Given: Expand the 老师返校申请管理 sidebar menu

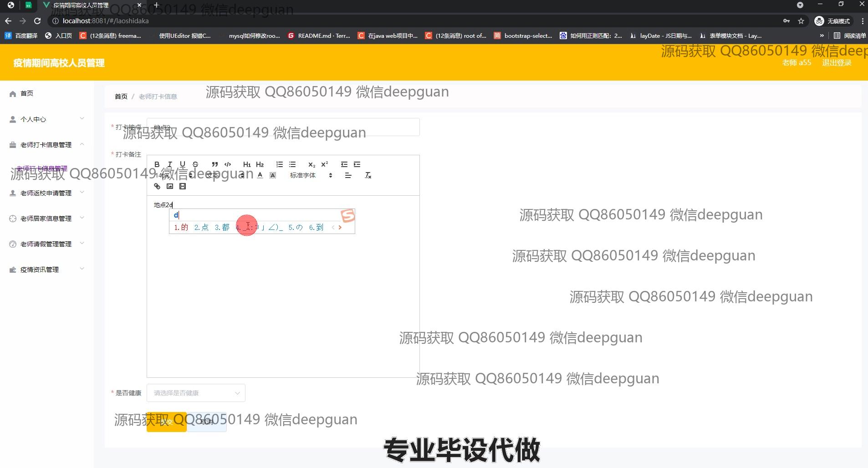Looking at the screenshot, I should tap(47, 193).
